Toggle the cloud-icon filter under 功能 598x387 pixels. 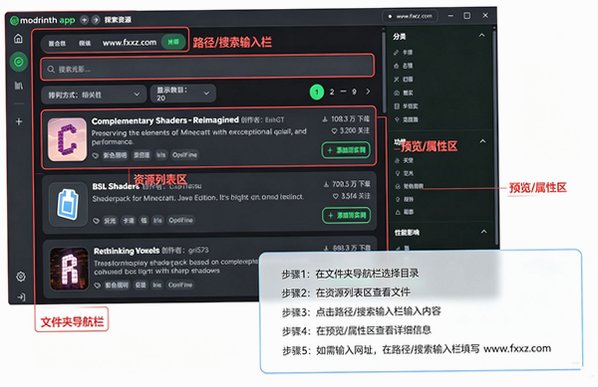click(404, 160)
